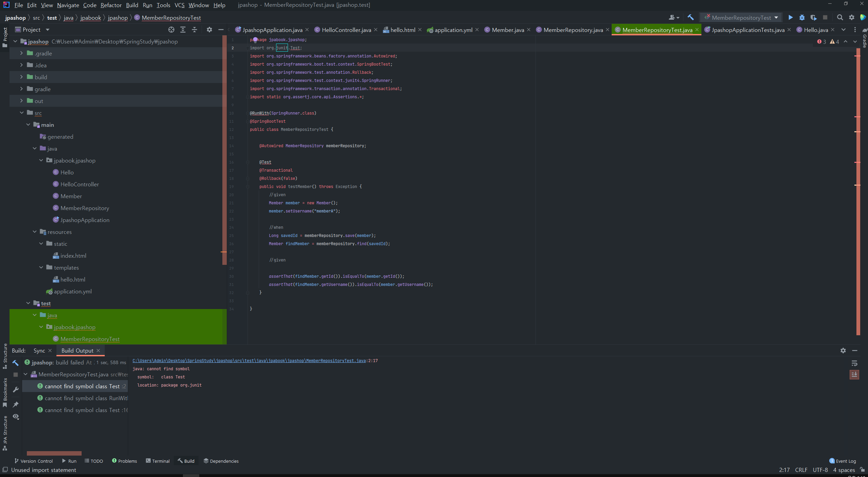The height and width of the screenshot is (477, 868).
Task: Toggle the eye view-options icon in Build panel
Action: [16, 416]
